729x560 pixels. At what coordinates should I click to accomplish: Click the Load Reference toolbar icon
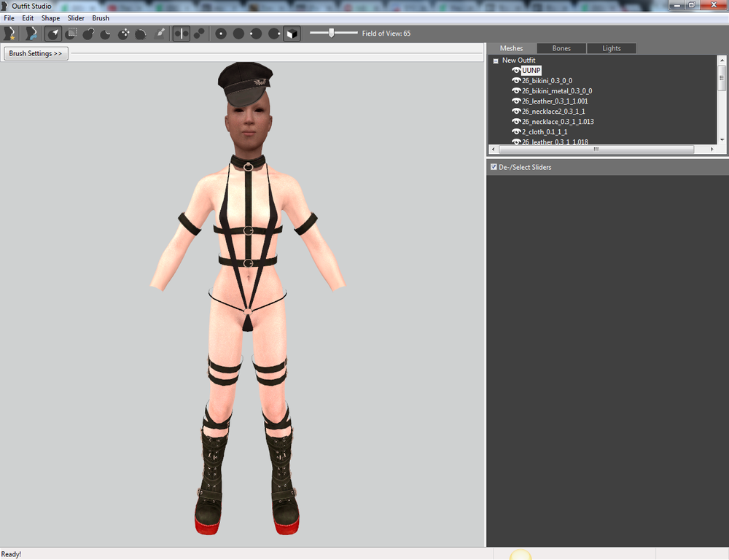(31, 34)
